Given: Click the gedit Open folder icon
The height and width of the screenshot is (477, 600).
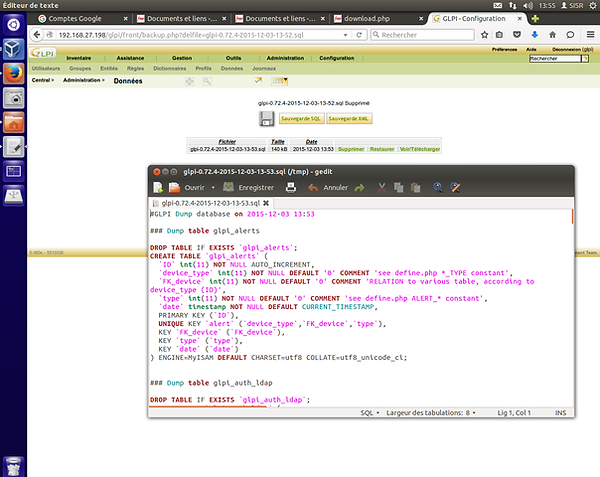Looking at the screenshot, I should pos(174,187).
